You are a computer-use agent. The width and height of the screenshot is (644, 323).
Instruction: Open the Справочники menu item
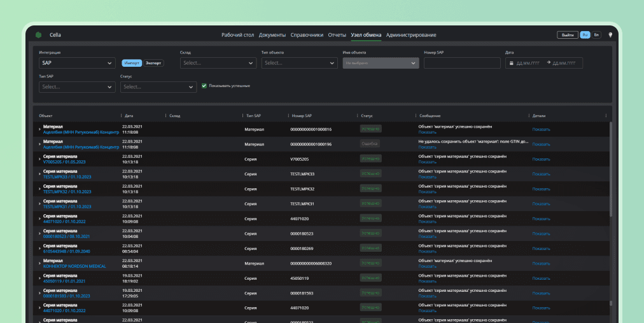pos(307,35)
